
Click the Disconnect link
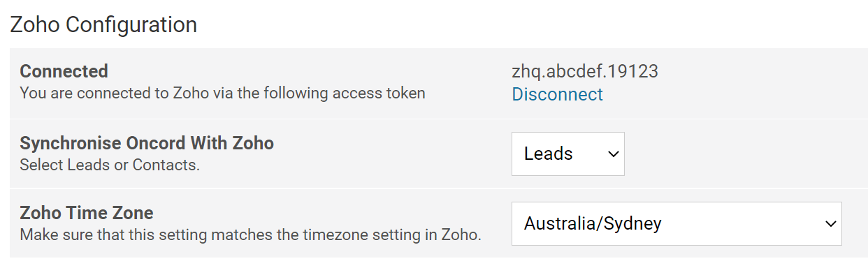tap(557, 94)
